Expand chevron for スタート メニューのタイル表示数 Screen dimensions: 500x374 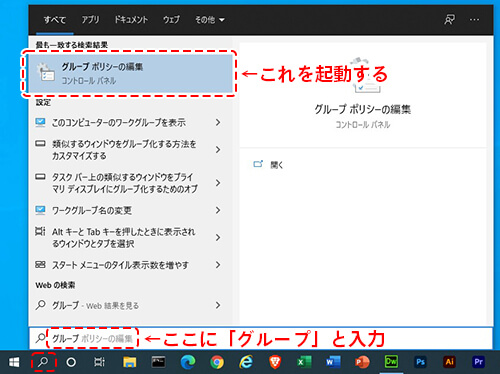(x=218, y=265)
